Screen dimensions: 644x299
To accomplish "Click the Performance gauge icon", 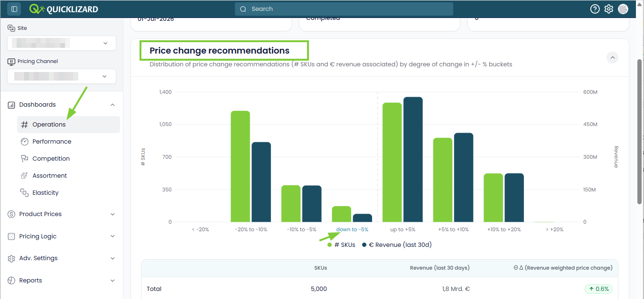I will pyautogui.click(x=25, y=142).
